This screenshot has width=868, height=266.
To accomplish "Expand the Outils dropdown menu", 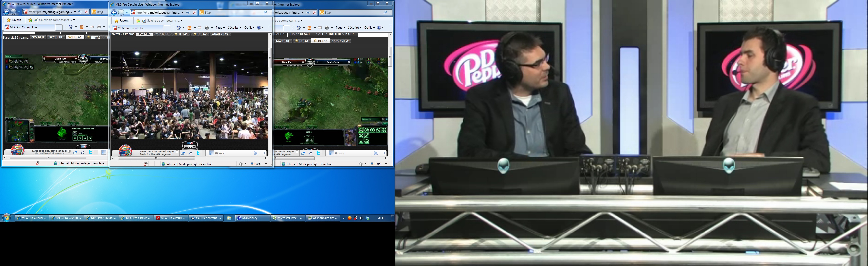I will click(249, 28).
